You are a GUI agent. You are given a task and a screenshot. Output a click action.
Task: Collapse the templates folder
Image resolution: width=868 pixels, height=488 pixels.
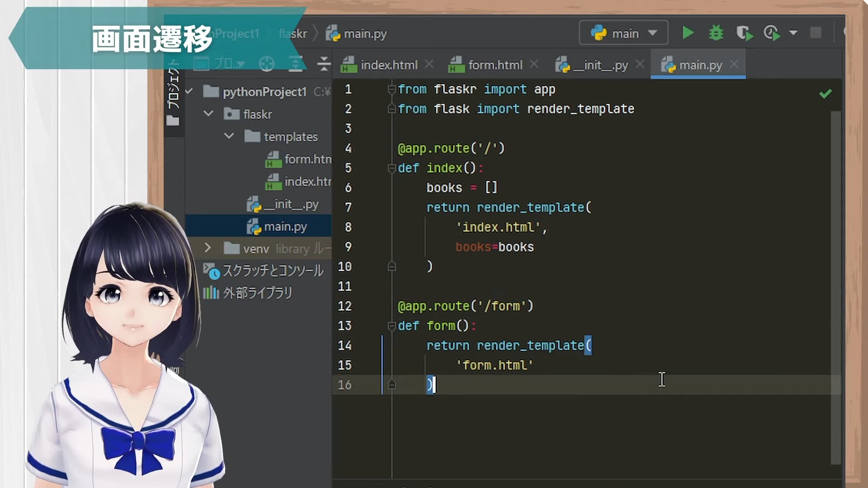coord(229,136)
